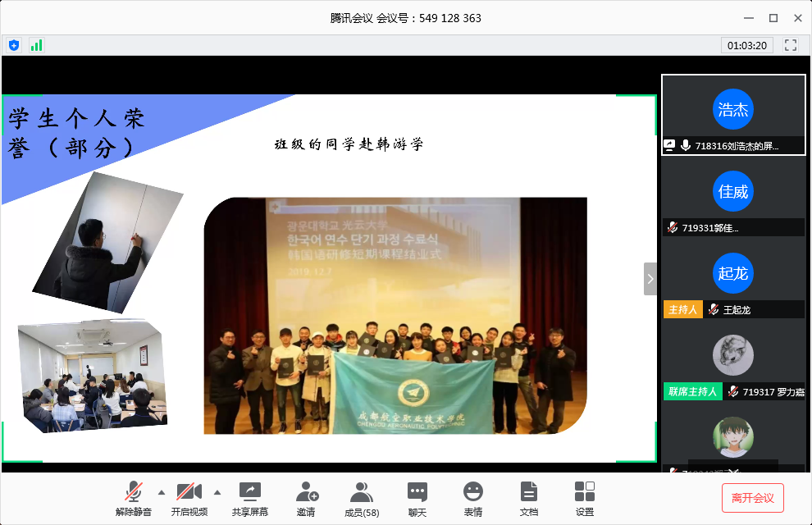Click the microphone icon on 刘浩杰's tile
Image resolution: width=812 pixels, height=525 pixels.
(686, 145)
